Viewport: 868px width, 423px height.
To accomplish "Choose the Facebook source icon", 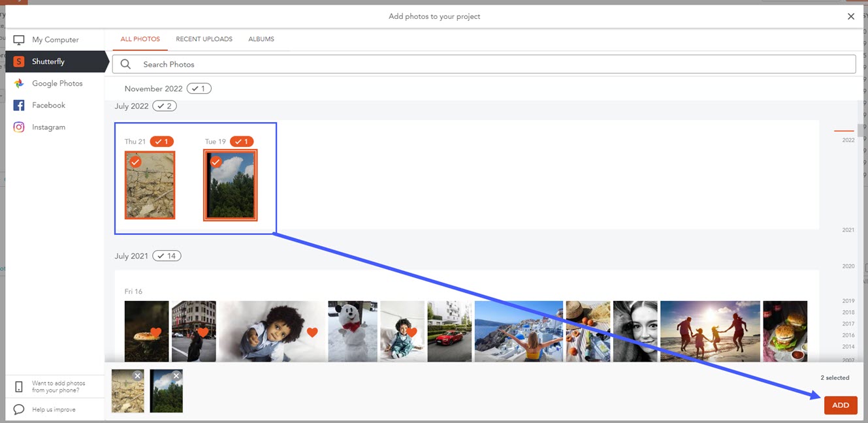I will click(x=19, y=105).
